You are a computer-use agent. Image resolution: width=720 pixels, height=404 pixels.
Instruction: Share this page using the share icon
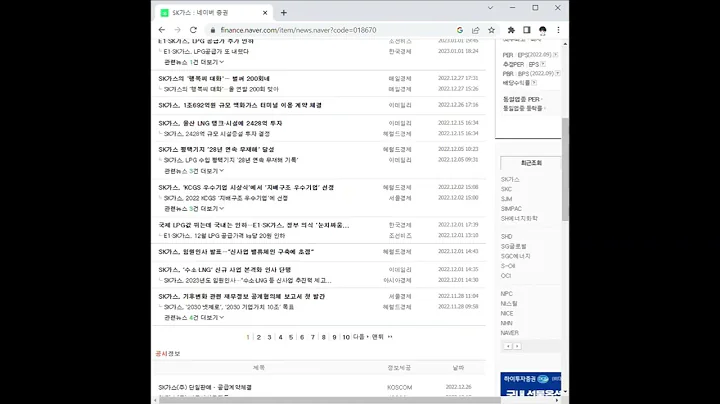pos(475,30)
